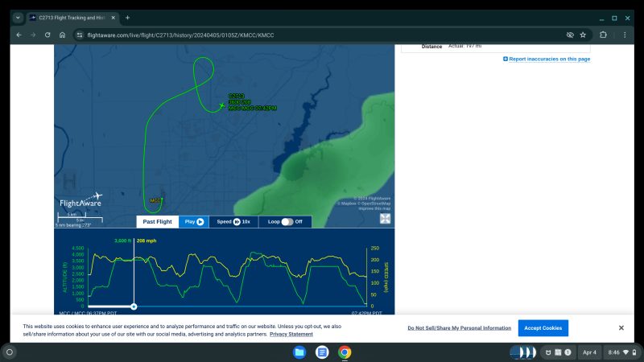Click the Accept Cookies button
The image size is (644, 362).
click(x=543, y=328)
